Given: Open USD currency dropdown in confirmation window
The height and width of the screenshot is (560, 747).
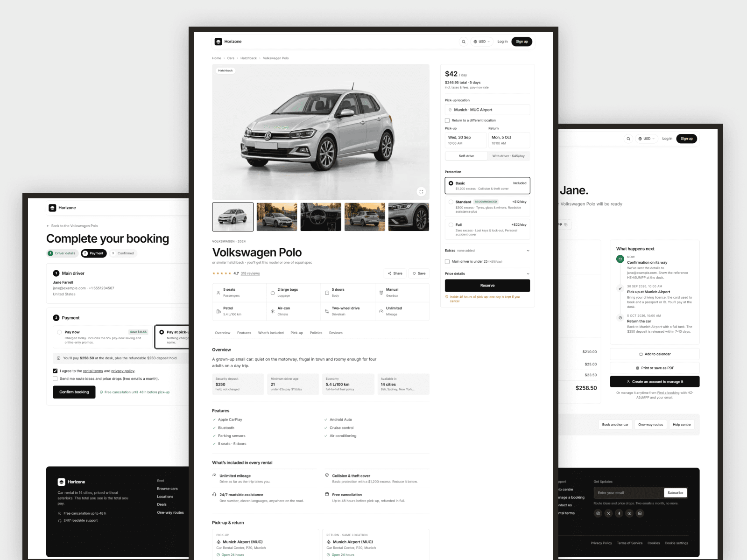Looking at the screenshot, I should 647,139.
